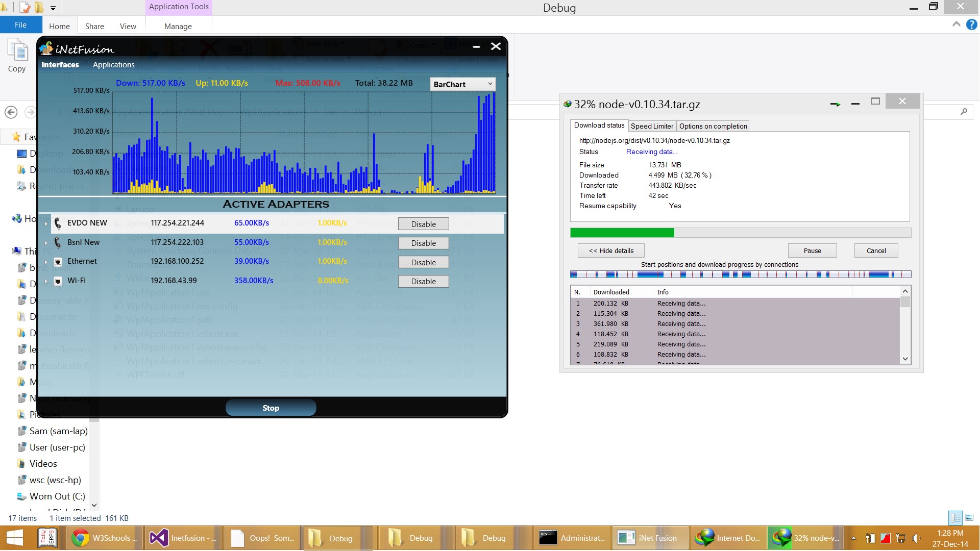Screen dimensions: 980x551
Task: Click the green download progress bar
Action: point(622,233)
